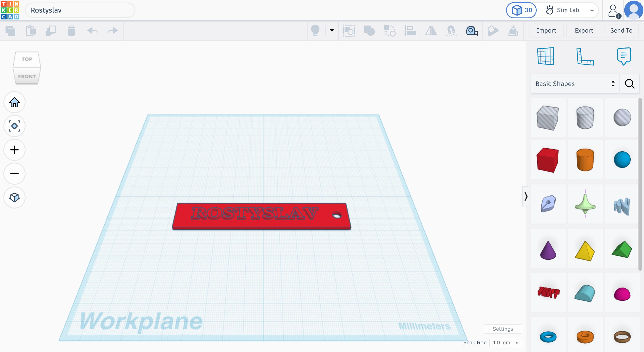
Task: Open the user profile avatar
Action: click(x=634, y=10)
